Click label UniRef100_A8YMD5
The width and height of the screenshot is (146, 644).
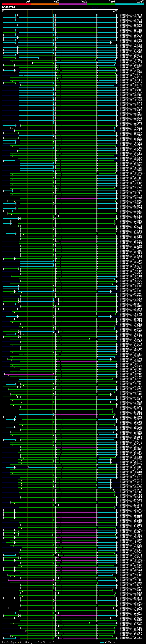131,374
